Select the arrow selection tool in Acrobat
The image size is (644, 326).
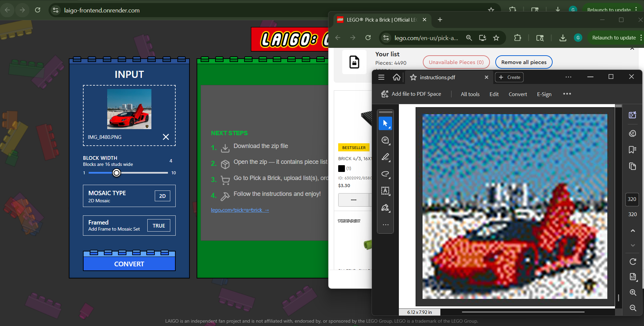click(x=385, y=123)
